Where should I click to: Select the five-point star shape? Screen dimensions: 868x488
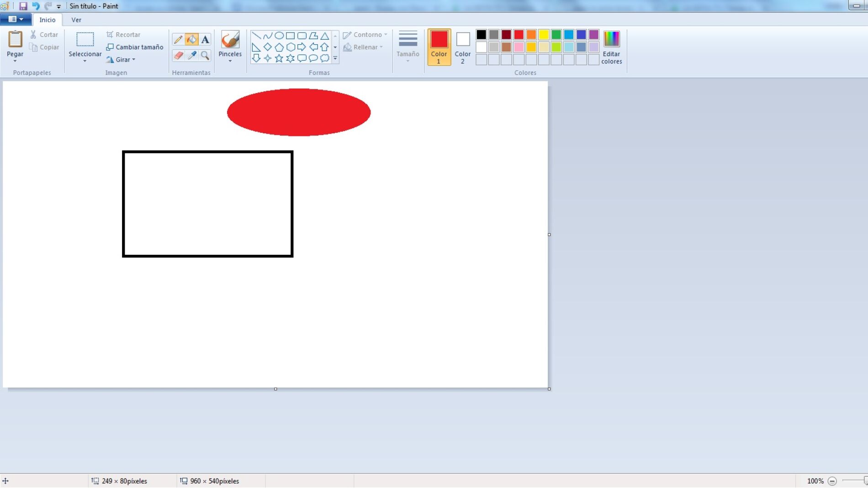click(x=279, y=58)
